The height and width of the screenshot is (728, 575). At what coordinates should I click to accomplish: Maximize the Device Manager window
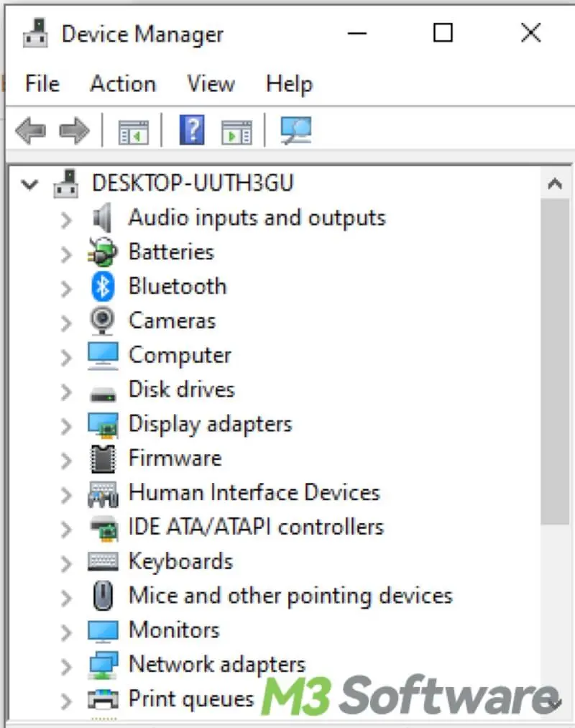tap(443, 34)
